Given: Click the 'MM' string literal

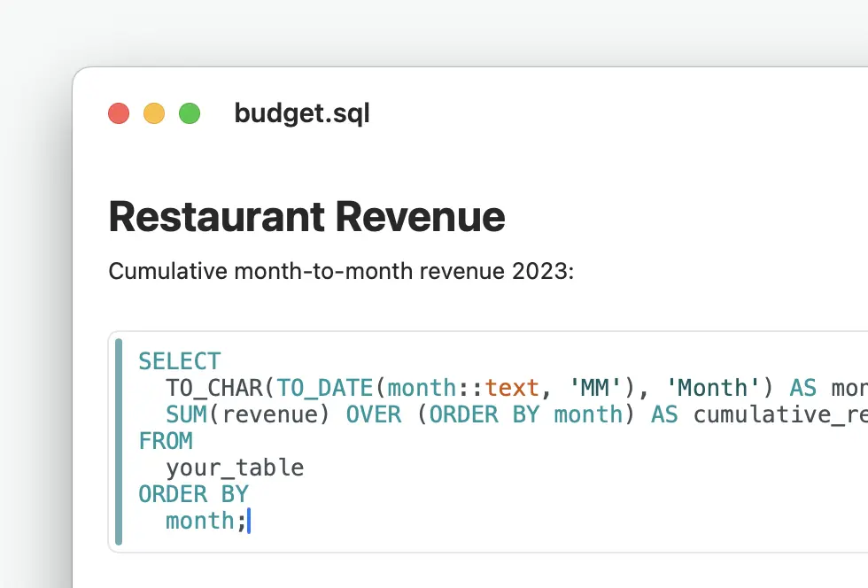Looking at the screenshot, I should [x=589, y=388].
